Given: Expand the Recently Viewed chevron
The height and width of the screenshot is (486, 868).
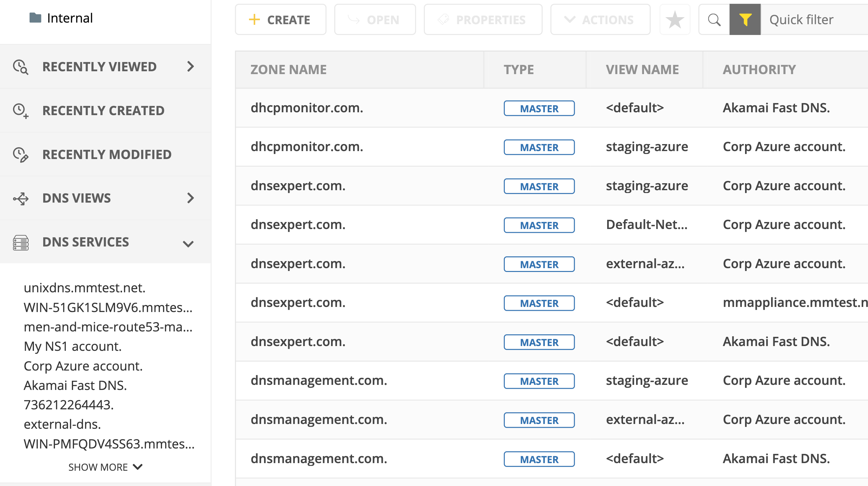Looking at the screenshot, I should [190, 66].
